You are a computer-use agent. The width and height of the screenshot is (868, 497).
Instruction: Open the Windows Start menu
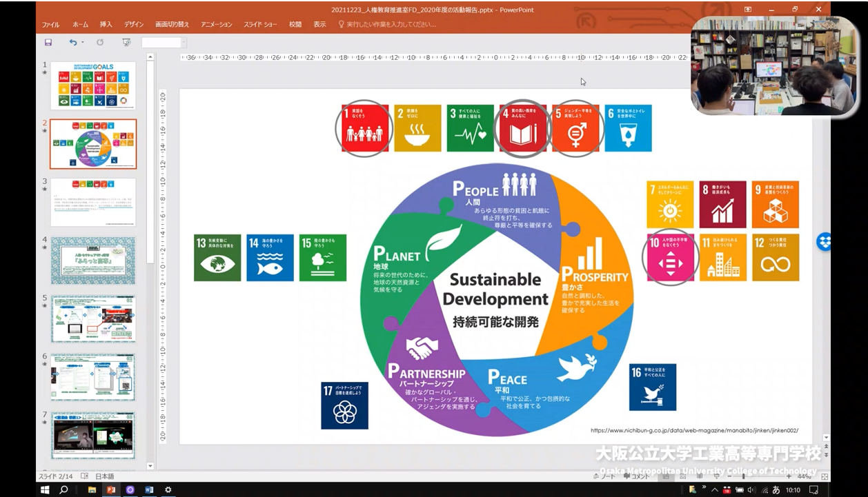[45, 490]
